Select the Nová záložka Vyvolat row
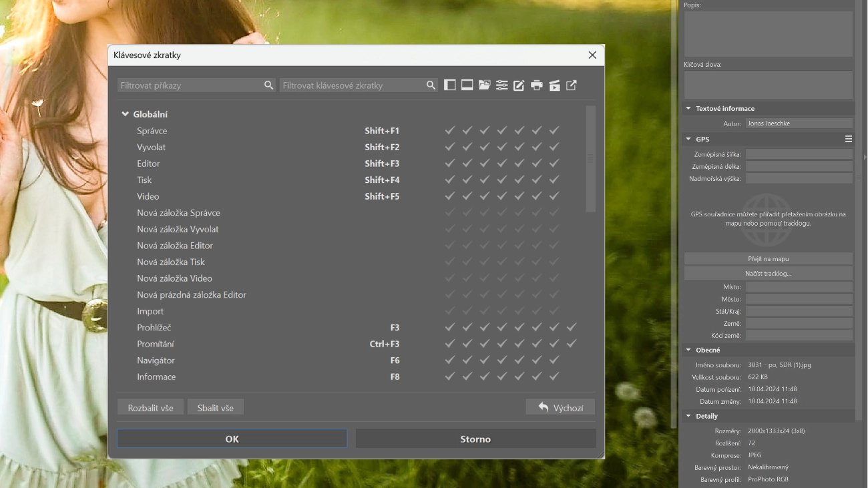This screenshot has height=488, width=868. click(x=351, y=229)
